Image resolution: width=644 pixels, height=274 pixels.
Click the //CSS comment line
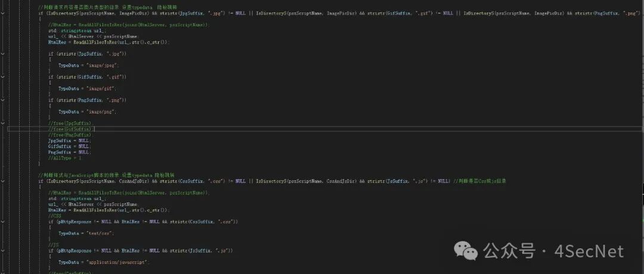54,215
